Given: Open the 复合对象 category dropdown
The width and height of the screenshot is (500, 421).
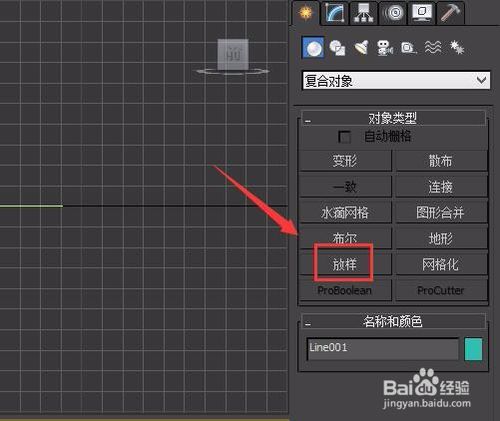Looking at the screenshot, I should 396,80.
